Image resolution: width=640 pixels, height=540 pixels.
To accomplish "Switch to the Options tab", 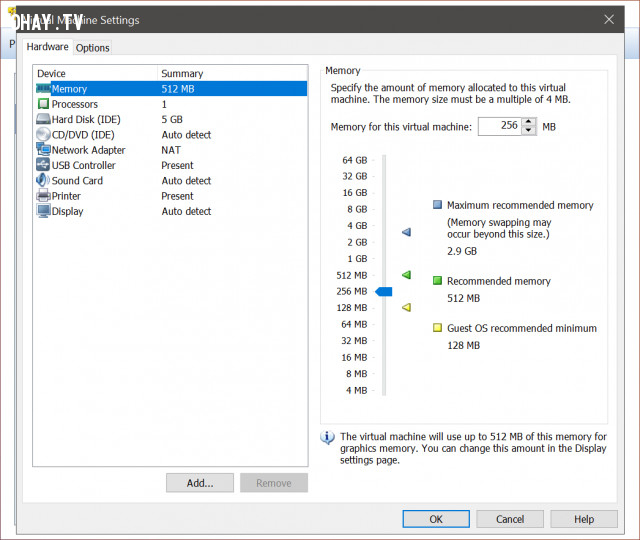I will click(93, 48).
